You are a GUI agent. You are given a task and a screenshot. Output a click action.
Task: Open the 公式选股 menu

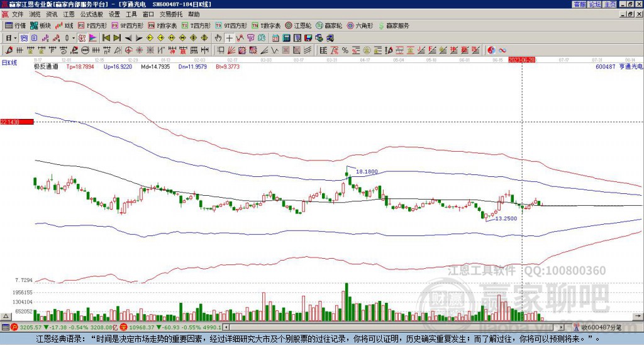(92, 14)
